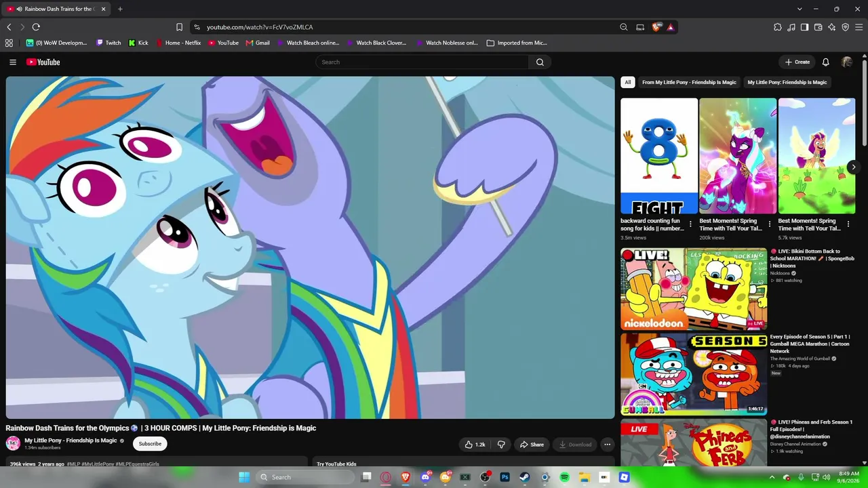
Task: Open Spotify from the taskbar
Action: click(x=564, y=477)
